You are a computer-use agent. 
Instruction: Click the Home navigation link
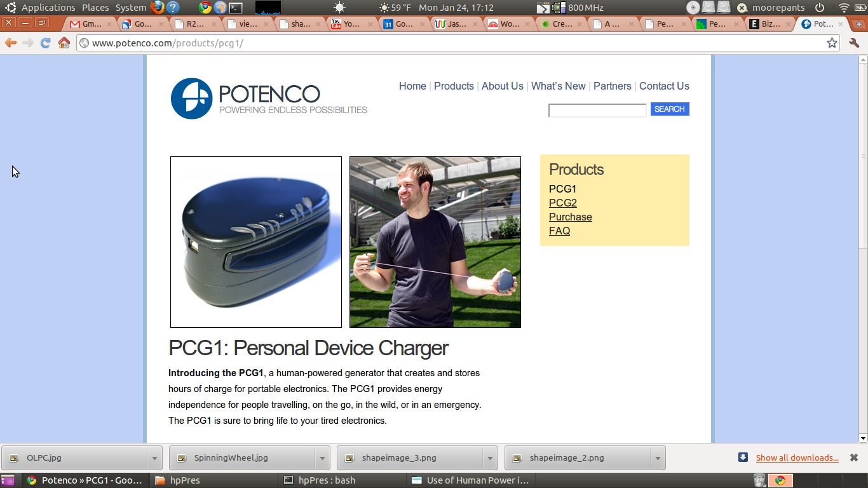[412, 86]
